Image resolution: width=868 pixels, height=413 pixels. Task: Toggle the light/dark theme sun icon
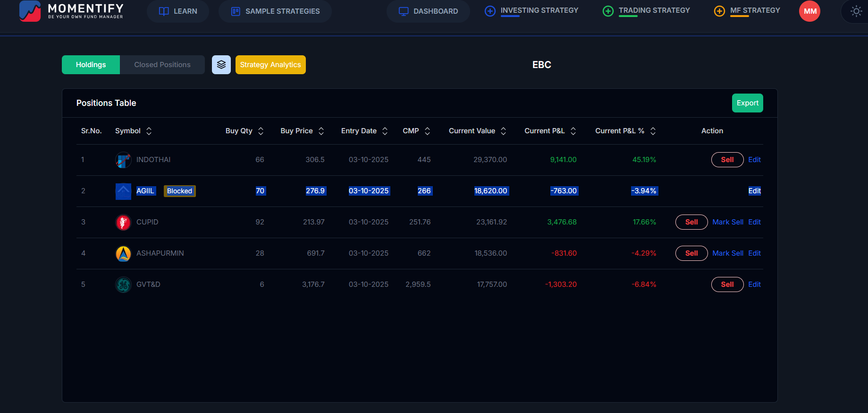[856, 11]
